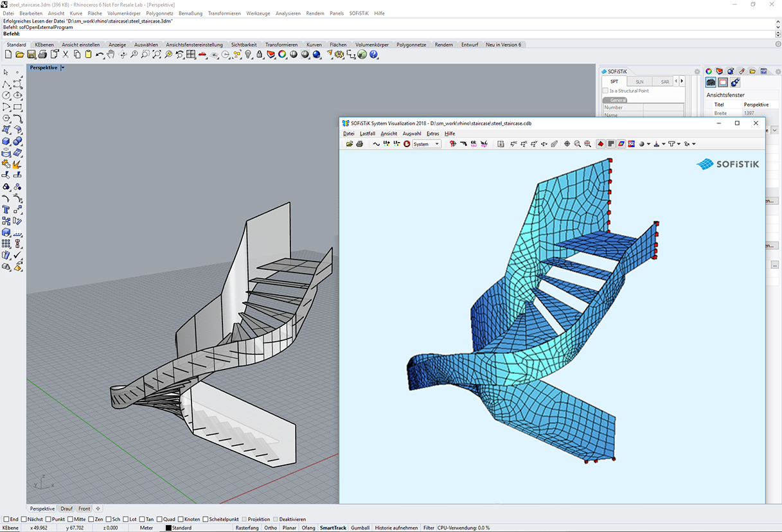Click the light bulb Hide objects icon
Viewport: 782px width, 532px height.
click(x=248, y=55)
